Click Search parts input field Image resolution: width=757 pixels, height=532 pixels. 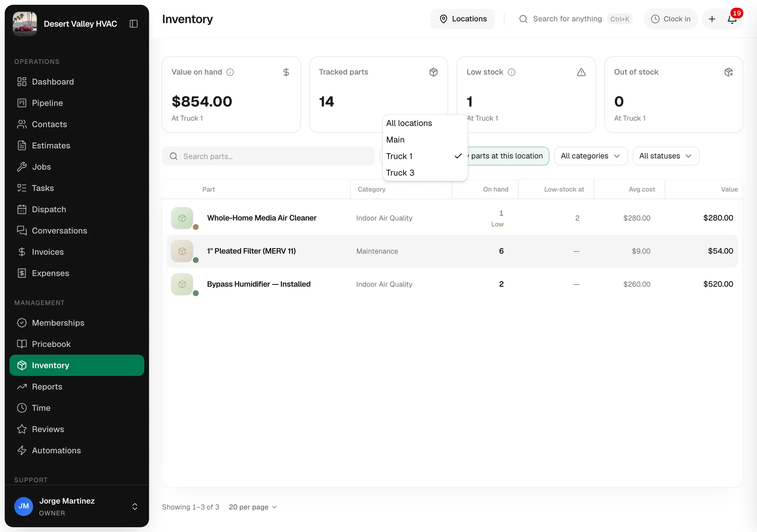click(x=268, y=156)
